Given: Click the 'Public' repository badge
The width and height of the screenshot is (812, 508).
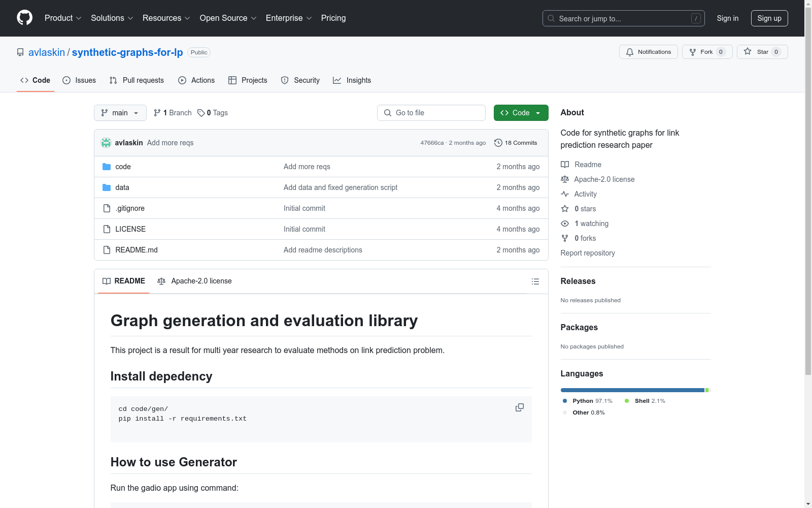Looking at the screenshot, I should click(x=199, y=52).
